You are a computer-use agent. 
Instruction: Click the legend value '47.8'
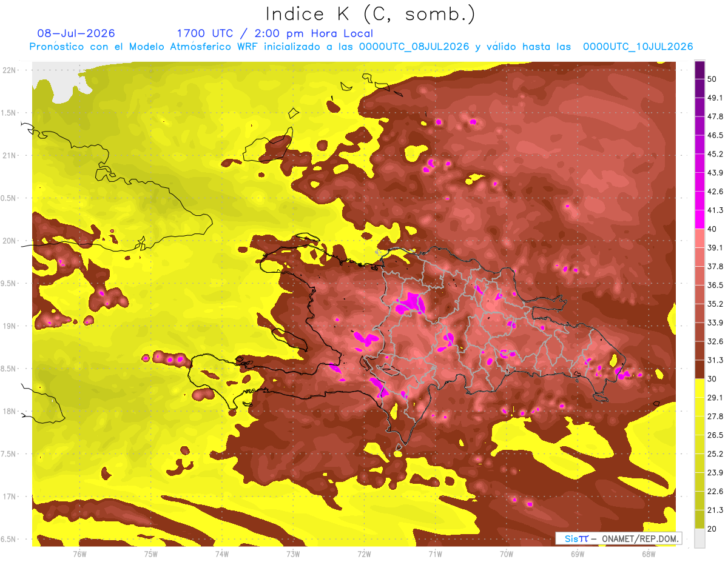tap(715, 116)
